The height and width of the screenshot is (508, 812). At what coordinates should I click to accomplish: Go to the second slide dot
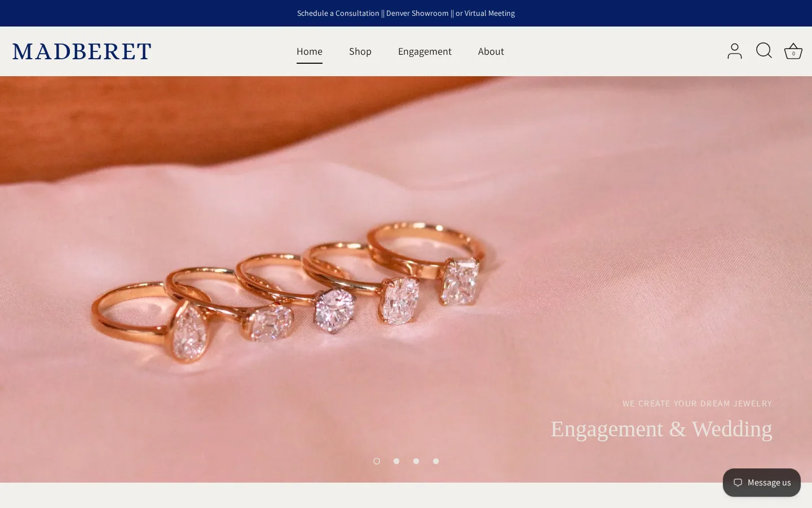(x=396, y=461)
